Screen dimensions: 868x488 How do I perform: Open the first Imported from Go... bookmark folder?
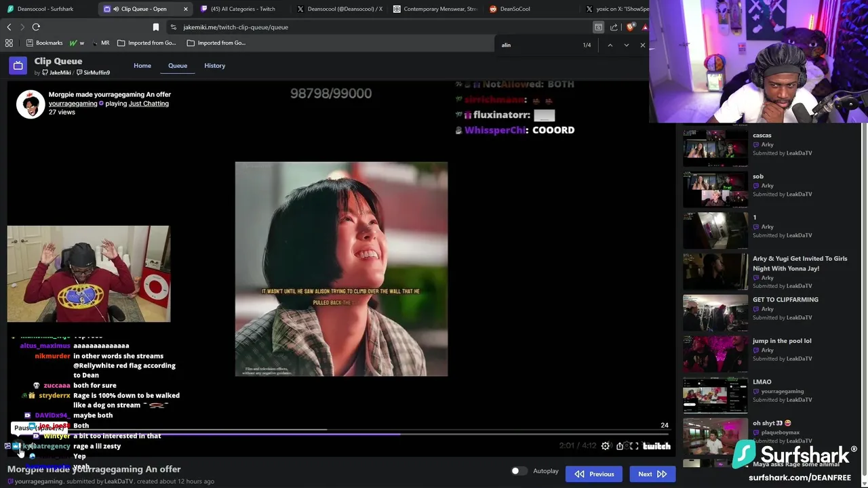[146, 43]
